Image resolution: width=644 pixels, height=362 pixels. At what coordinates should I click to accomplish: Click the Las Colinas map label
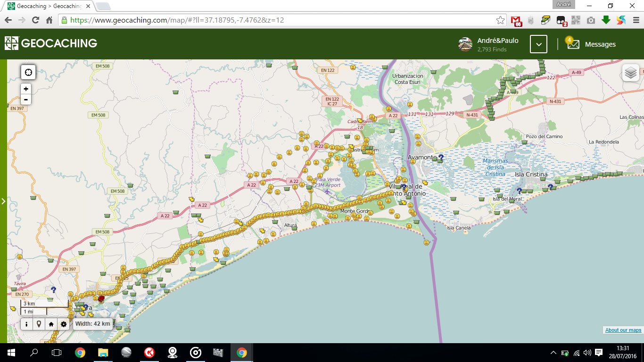coord(631,117)
